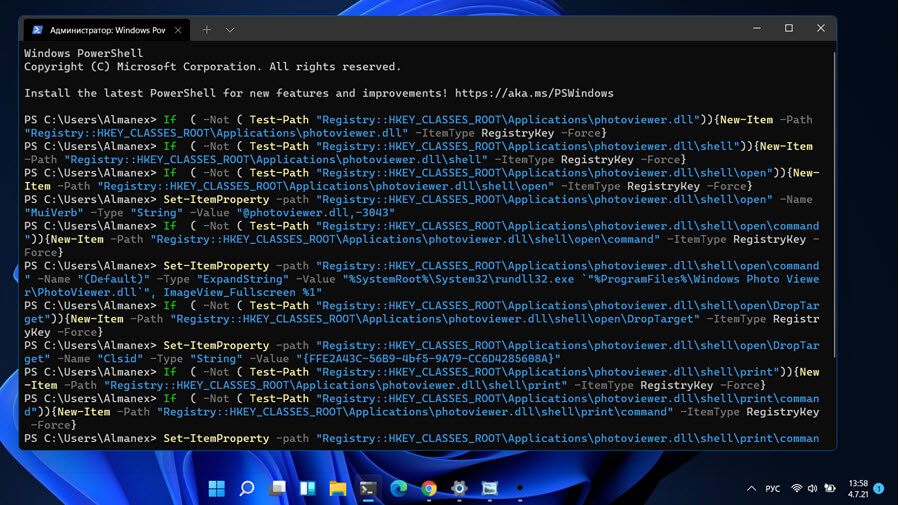Check the battery status icon
899x505 pixels.
[830, 489]
